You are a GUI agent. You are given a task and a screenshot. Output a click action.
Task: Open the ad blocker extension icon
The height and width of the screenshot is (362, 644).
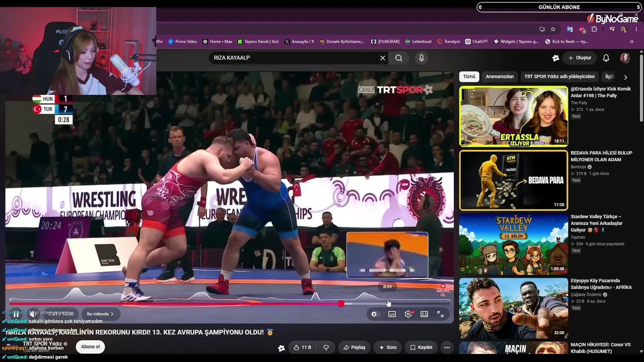(582, 29)
